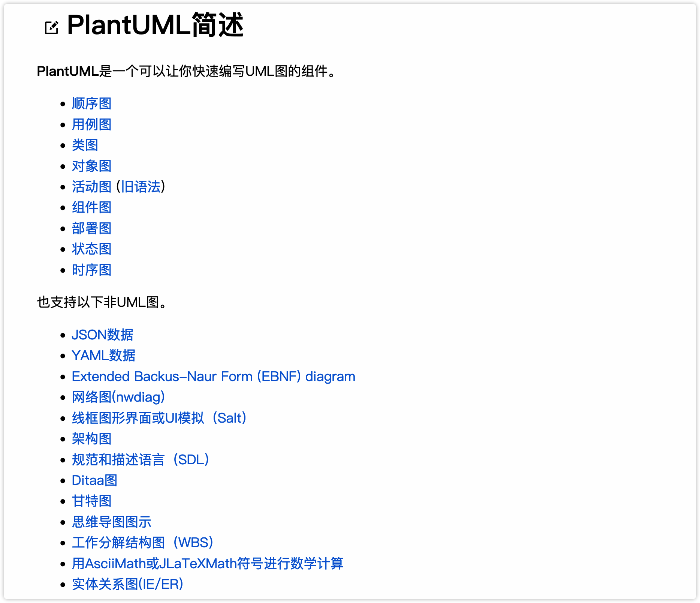
Task: Open the 线框图形界面或UI模拟 (Salt) link
Action: coord(159,418)
